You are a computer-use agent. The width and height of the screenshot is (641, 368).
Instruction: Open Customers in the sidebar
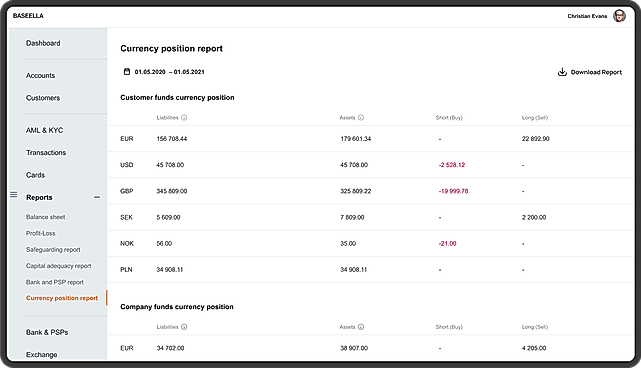click(x=43, y=98)
